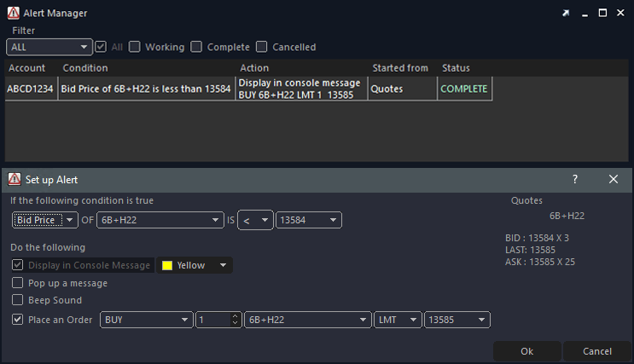Toggle the All filter checkbox
Viewport: 634px width, 364px height.
coord(101,47)
